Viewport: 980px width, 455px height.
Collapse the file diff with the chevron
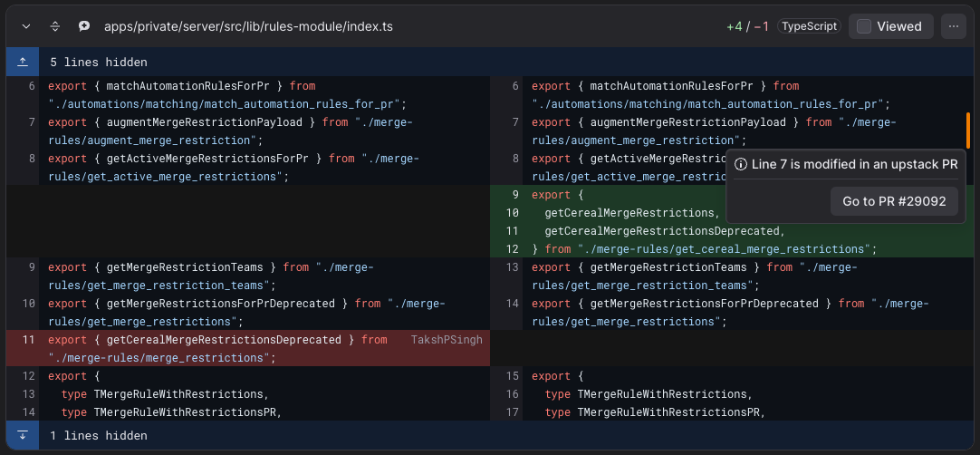pos(26,26)
